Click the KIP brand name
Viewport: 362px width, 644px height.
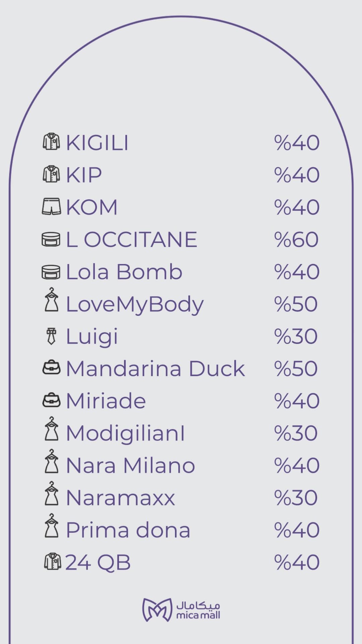point(84,175)
